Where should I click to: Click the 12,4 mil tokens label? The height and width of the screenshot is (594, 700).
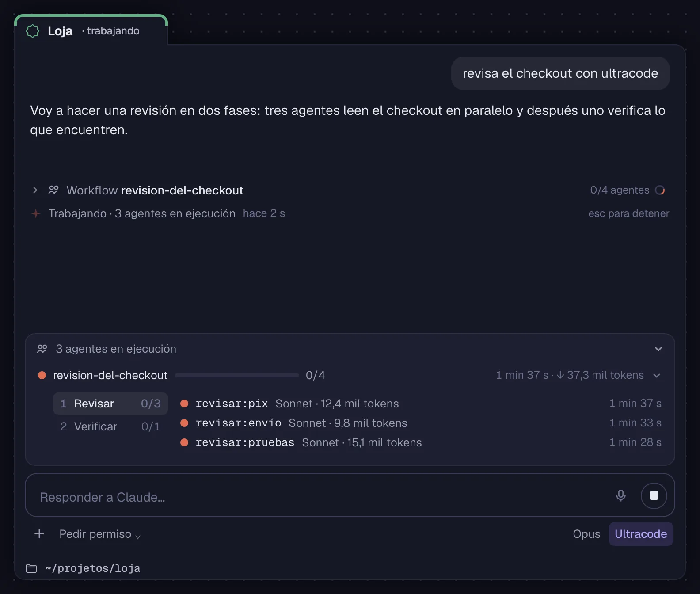pos(360,404)
